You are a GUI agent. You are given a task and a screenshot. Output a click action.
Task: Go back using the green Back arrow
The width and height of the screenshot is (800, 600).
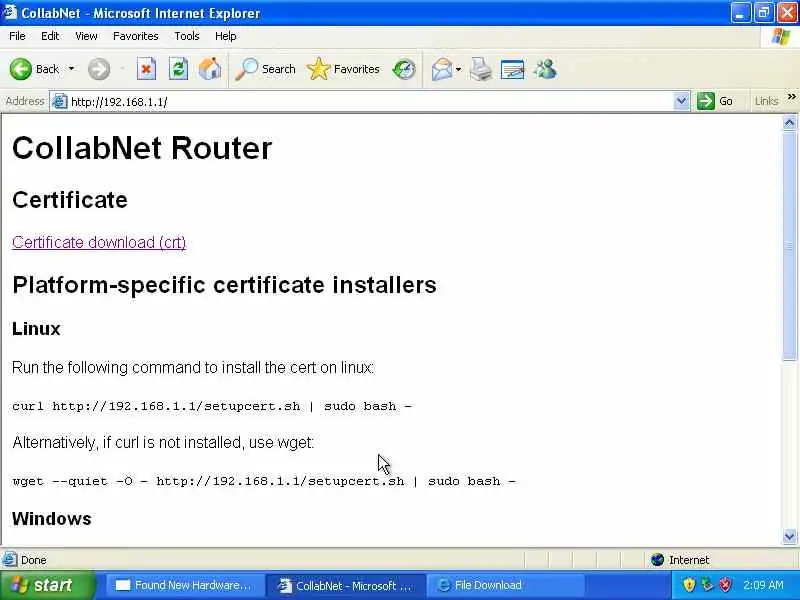click(21, 69)
